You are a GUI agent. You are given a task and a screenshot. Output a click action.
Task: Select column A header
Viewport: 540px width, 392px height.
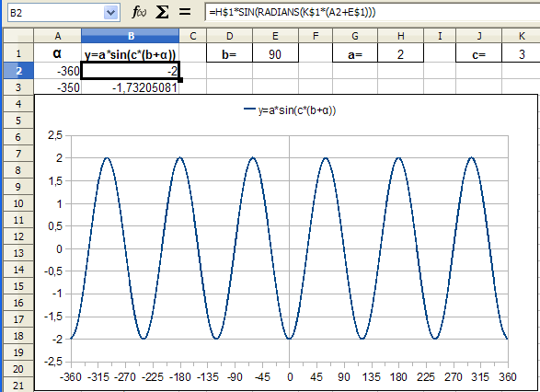point(58,36)
